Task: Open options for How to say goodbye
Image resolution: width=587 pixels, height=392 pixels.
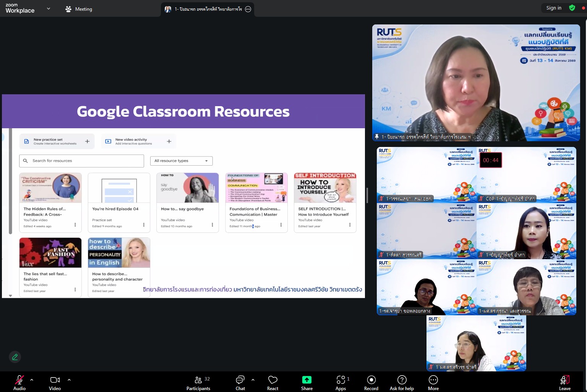Action: tap(212, 225)
